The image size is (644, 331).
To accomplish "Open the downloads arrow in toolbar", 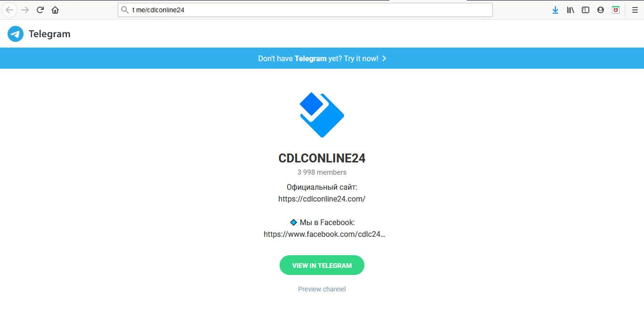I will tap(555, 10).
